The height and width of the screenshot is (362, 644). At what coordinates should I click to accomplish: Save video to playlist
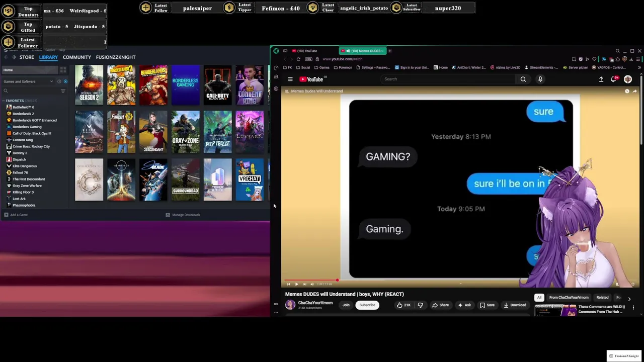pos(487,305)
